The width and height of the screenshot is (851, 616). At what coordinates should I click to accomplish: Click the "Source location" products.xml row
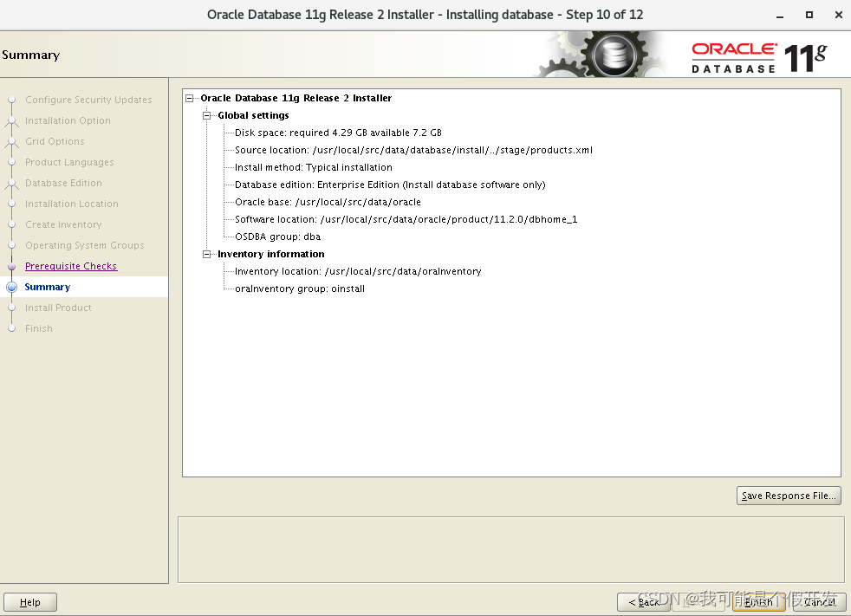(x=413, y=151)
